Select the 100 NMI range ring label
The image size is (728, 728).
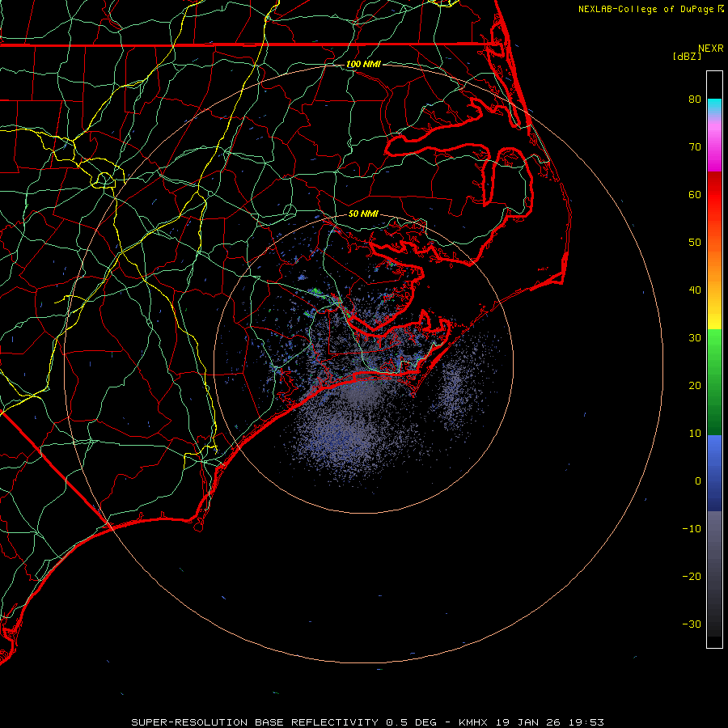pyautogui.click(x=363, y=64)
